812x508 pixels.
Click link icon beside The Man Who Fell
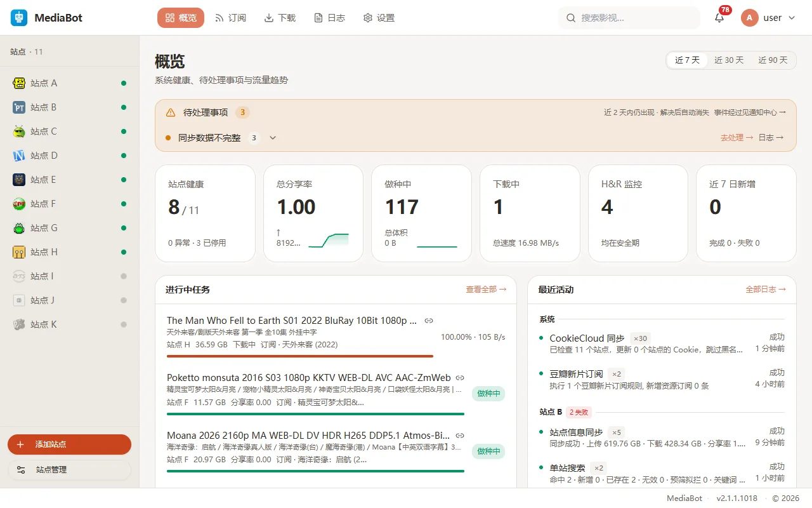(429, 321)
